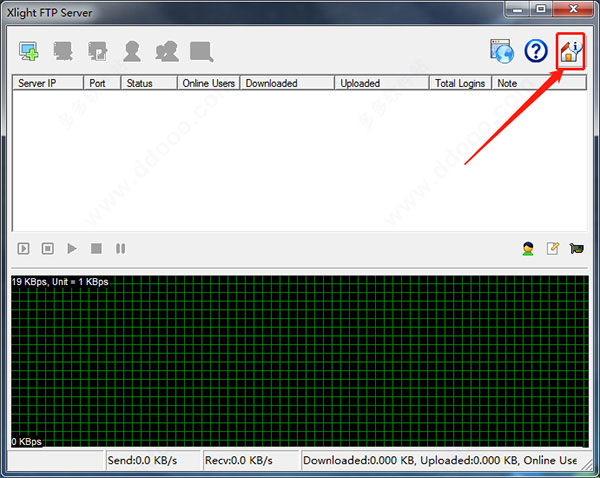This screenshot has width=600, height=478.
Task: Open the house info About icon
Action: pyautogui.click(x=571, y=52)
